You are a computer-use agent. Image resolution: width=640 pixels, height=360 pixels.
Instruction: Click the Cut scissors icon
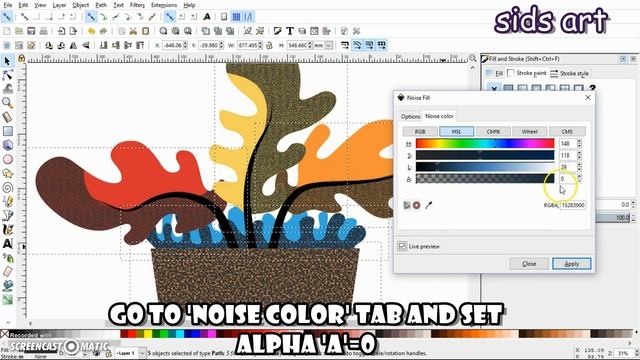(x=133, y=31)
